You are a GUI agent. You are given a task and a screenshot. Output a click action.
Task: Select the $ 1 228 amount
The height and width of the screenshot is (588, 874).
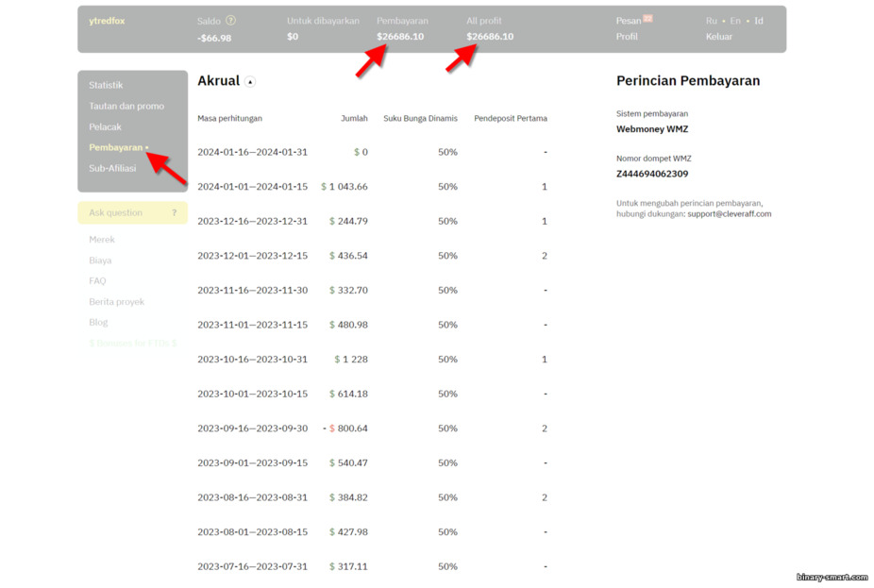coord(351,360)
